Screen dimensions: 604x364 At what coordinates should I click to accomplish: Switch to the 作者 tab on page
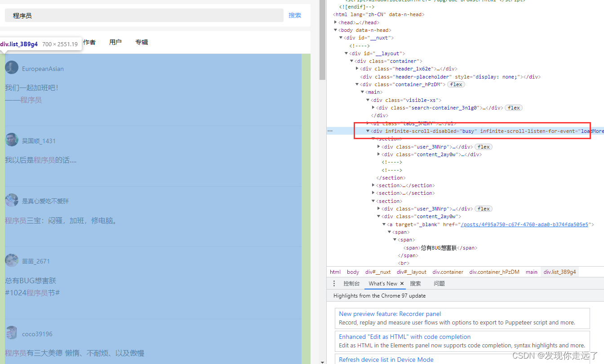pyautogui.click(x=89, y=42)
